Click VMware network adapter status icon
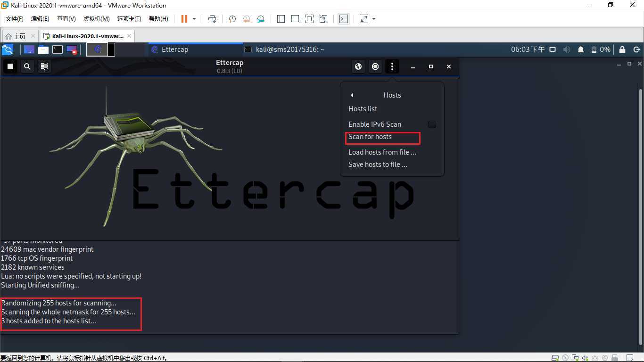Image resolution: width=644 pixels, height=362 pixels. click(x=575, y=358)
